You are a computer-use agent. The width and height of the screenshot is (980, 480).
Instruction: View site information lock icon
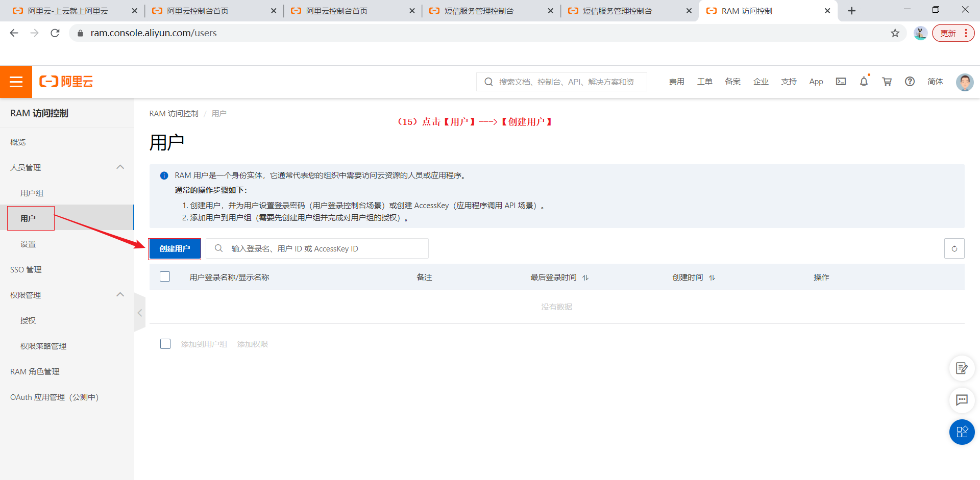80,33
